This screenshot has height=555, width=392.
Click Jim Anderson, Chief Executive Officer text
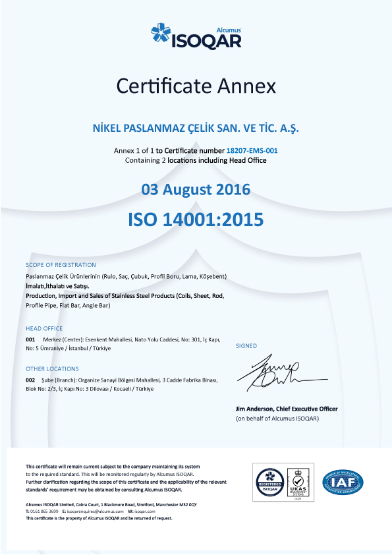[287, 409]
